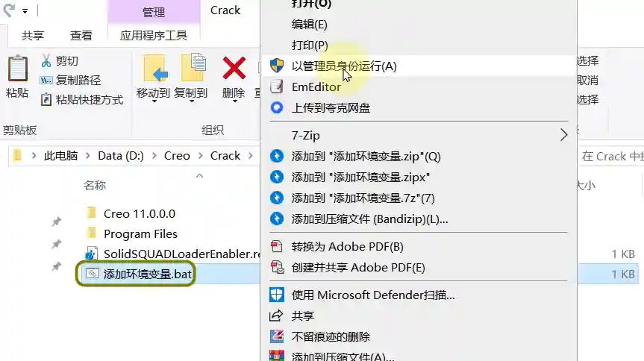The image size is (644, 361).
Task: Click the Cut scissors icon
Action: [x=46, y=60]
